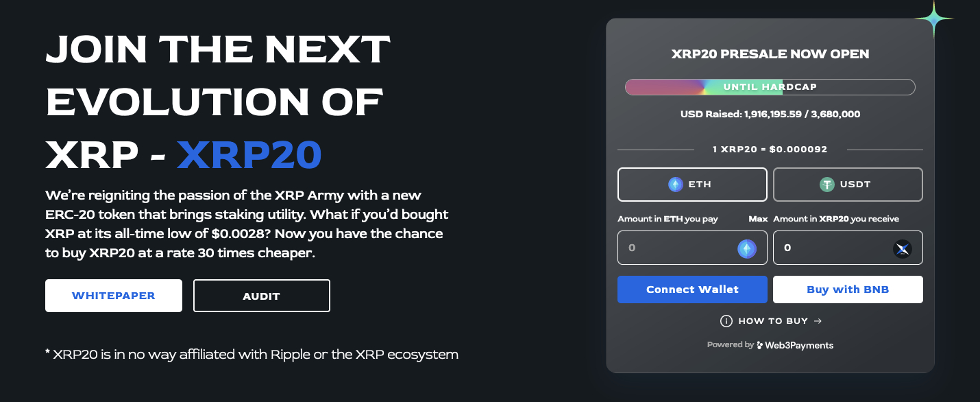Click the arrow icon after HOW TO BUY

(x=818, y=321)
